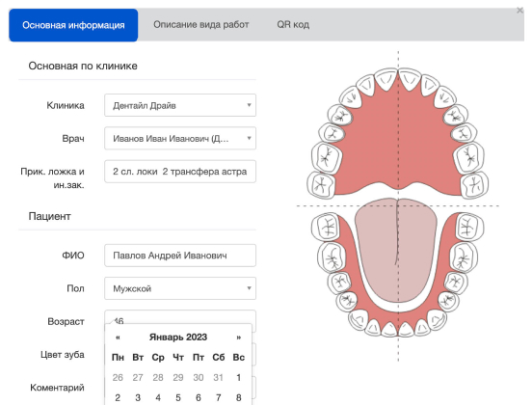Click the Прик. ложка и ин.зак. field

pos(180,172)
